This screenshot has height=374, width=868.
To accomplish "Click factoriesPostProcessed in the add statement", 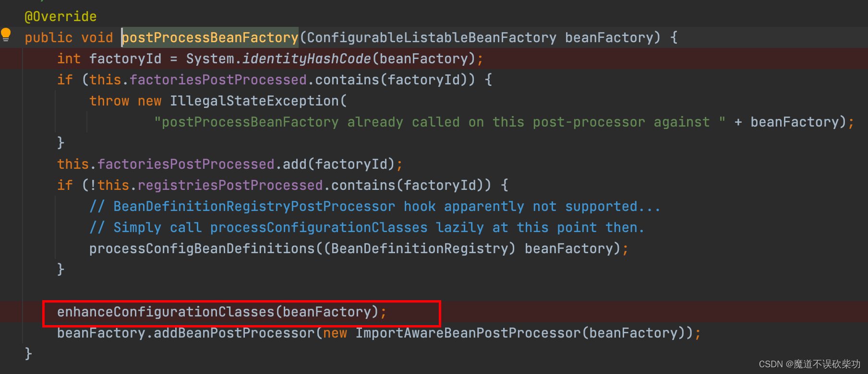I will click(x=186, y=164).
